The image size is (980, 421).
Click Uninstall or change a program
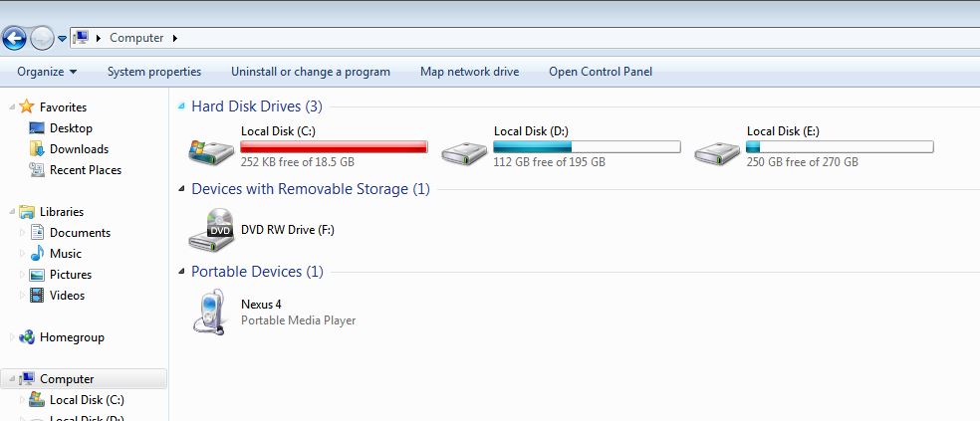311,72
